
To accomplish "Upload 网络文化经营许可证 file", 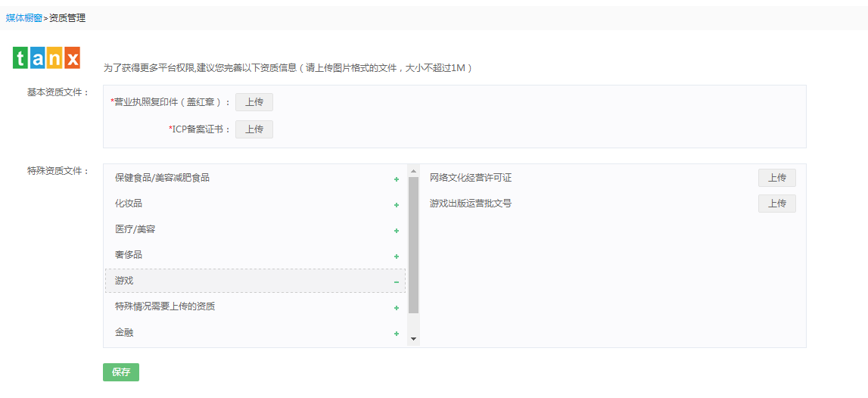I will [x=776, y=178].
